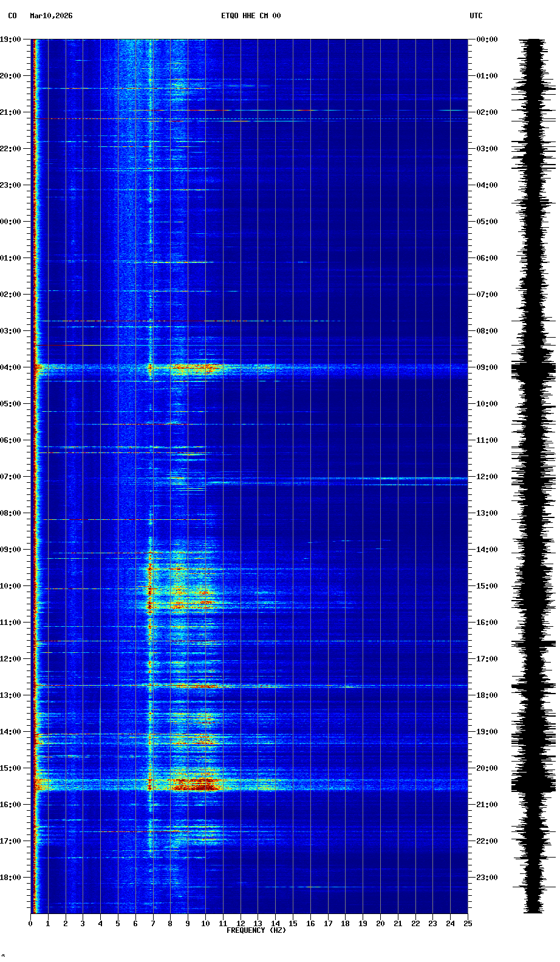Select the 23:00 tick on the UTC axis
Viewport: 560px width, 962px height.
point(487,878)
